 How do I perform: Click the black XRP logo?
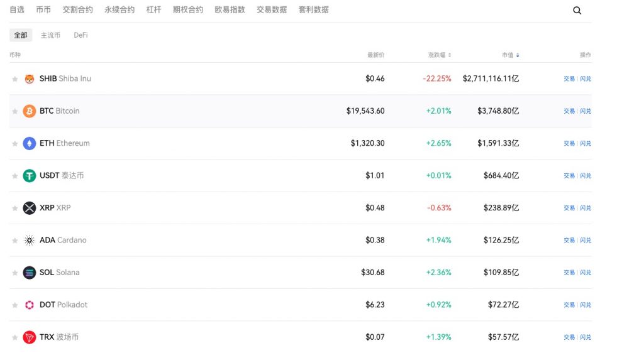[x=29, y=209]
